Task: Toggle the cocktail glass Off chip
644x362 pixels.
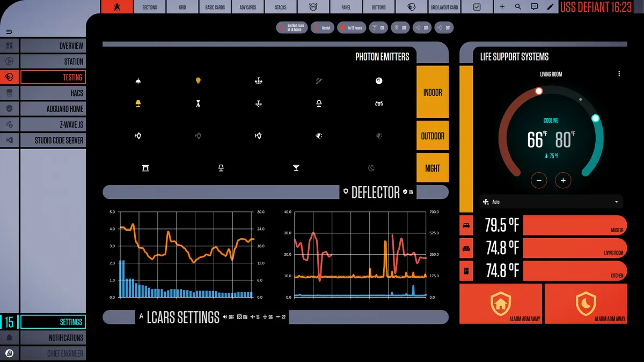Action: point(378,27)
